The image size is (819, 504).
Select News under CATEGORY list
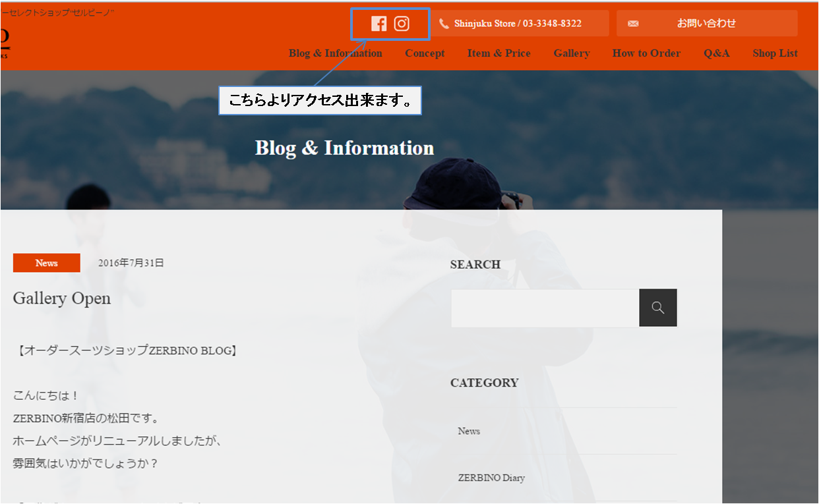pos(469,431)
